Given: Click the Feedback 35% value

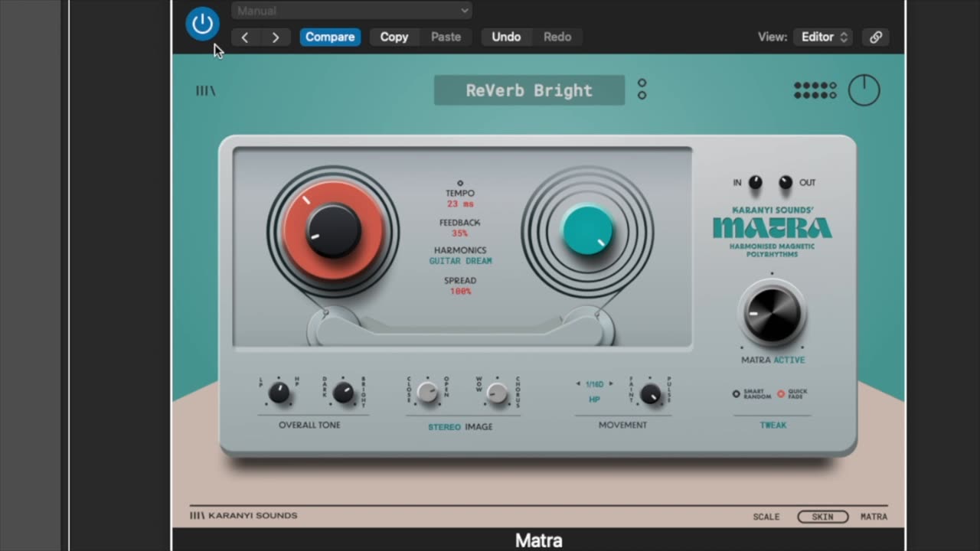Looking at the screenshot, I should tap(460, 233).
